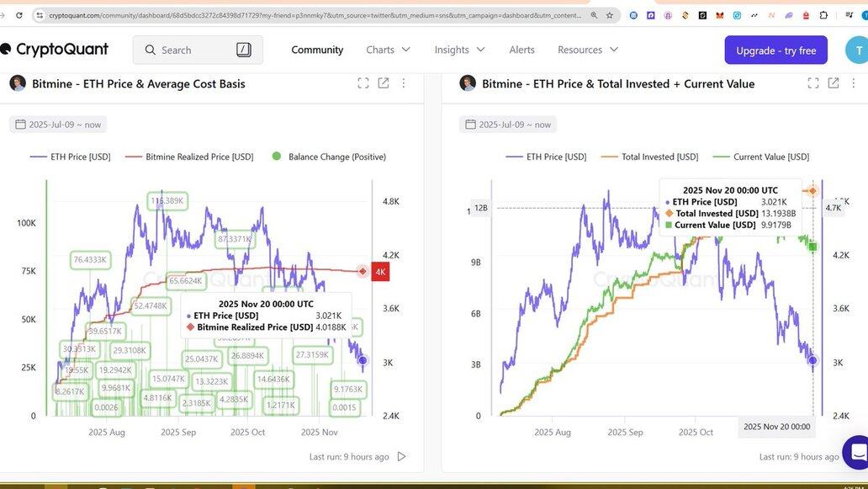Expand fullscreen on the Average Cost Basis chart
The width and height of the screenshot is (868, 489).
pyautogui.click(x=363, y=83)
